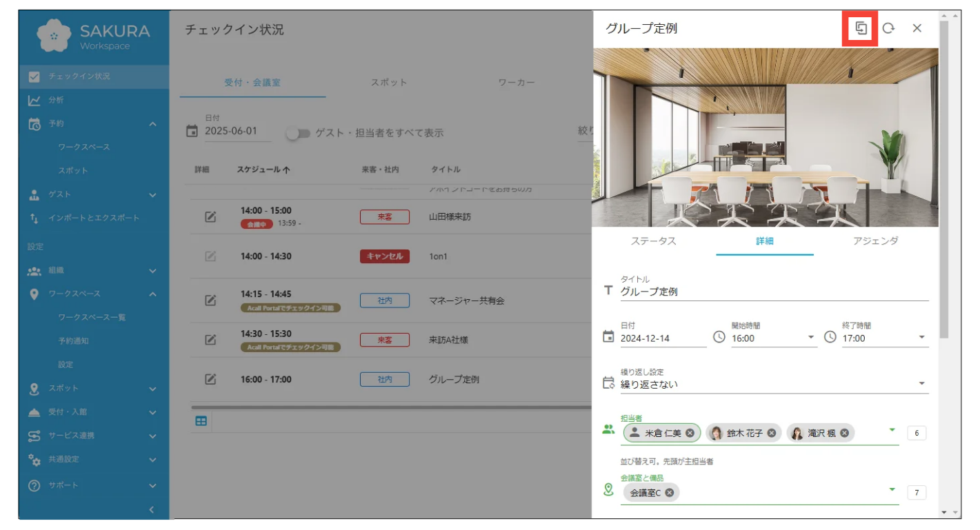Toggle ゲスト・担当者をすべて表示 switch
Screen dimensions: 980x530
(x=298, y=134)
